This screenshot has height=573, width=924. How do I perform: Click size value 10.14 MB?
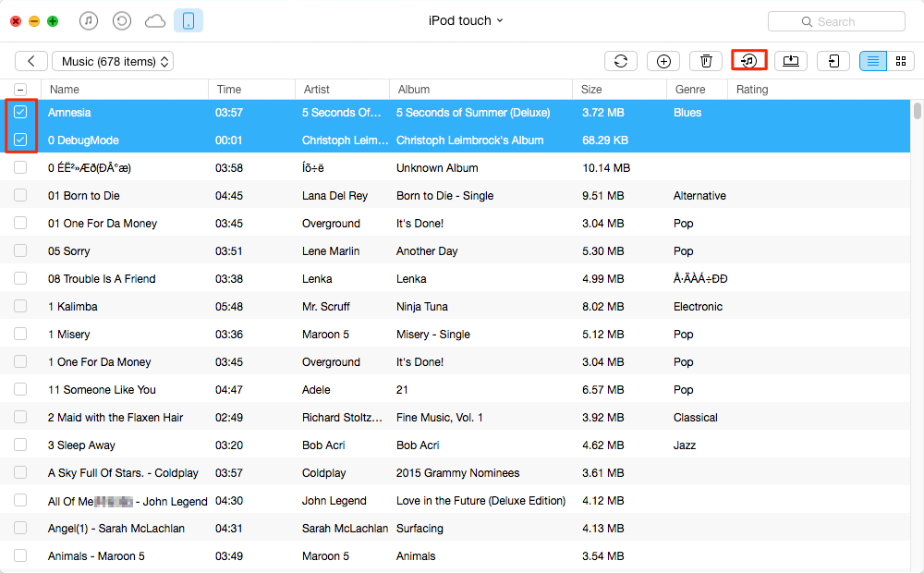click(606, 168)
